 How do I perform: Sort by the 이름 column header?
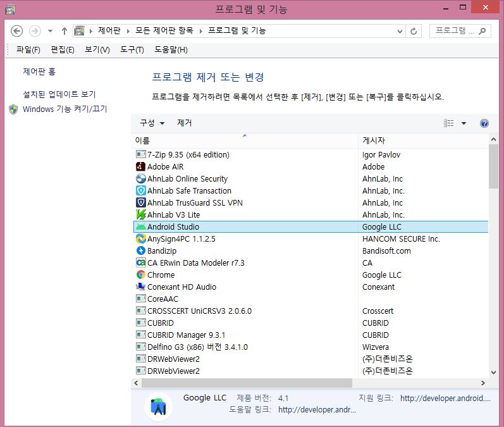pyautogui.click(x=245, y=140)
